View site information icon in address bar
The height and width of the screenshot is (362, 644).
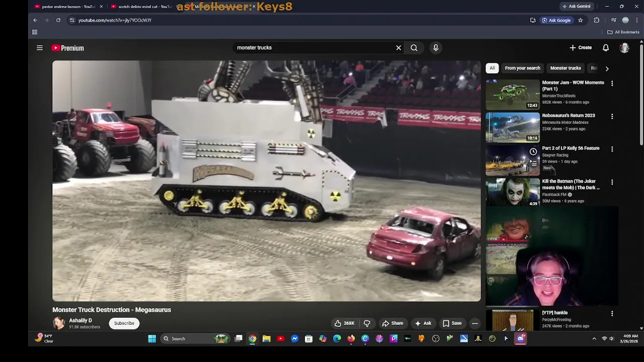72,20
